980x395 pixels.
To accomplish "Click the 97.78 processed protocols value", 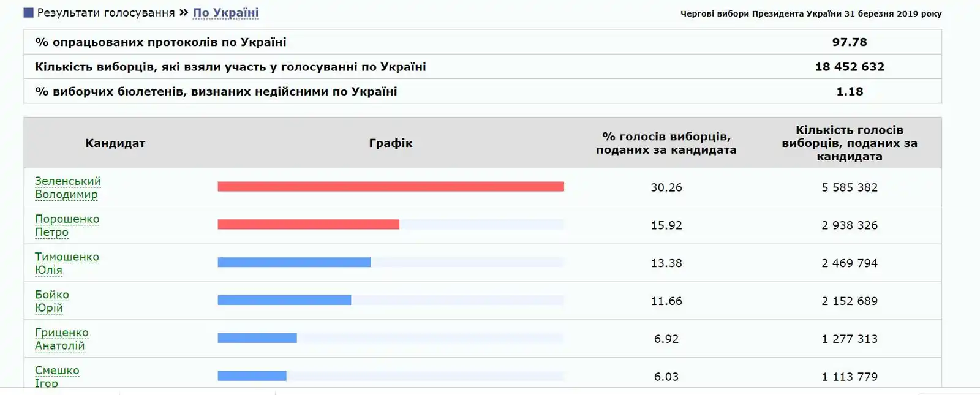I will [849, 42].
